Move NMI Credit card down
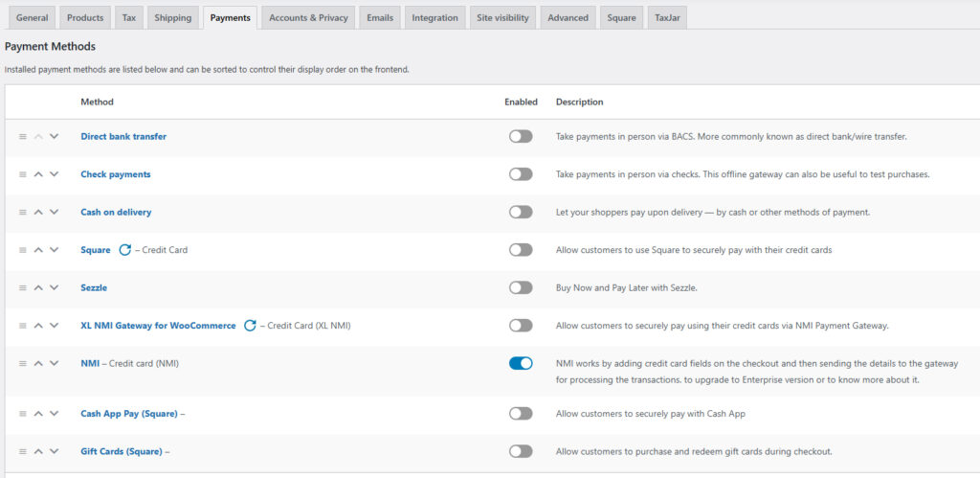The image size is (980, 478). click(54, 363)
